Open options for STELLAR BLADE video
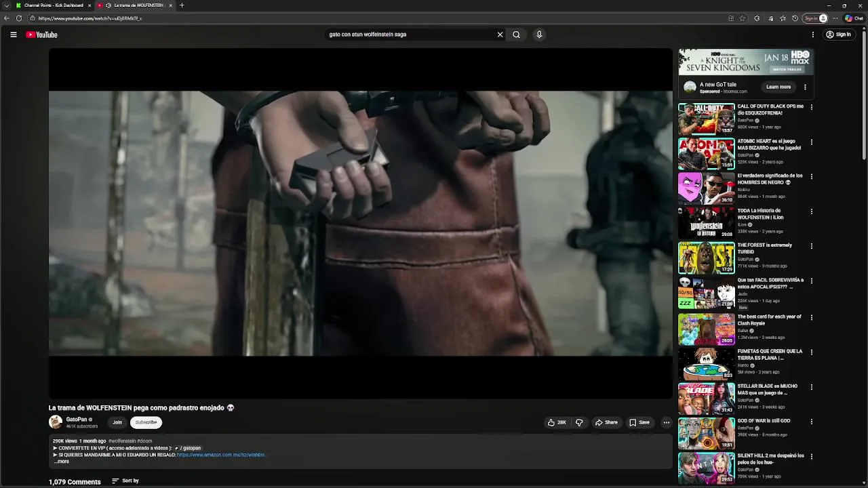 [x=811, y=387]
